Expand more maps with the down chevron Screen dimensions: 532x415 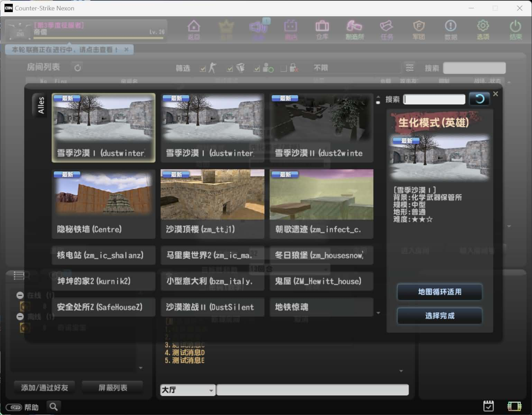(378, 313)
